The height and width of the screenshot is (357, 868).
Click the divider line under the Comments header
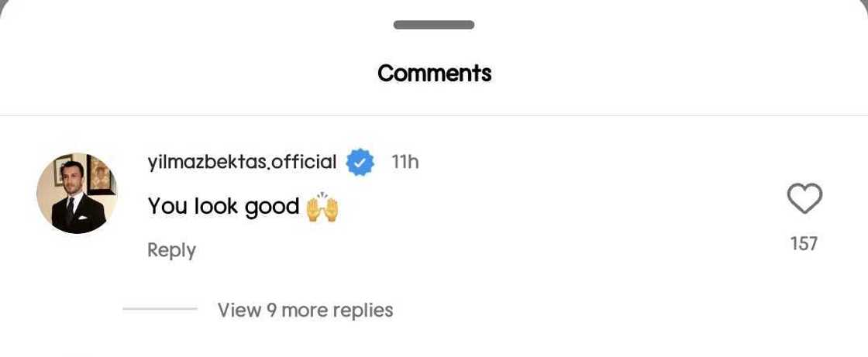tap(434, 116)
